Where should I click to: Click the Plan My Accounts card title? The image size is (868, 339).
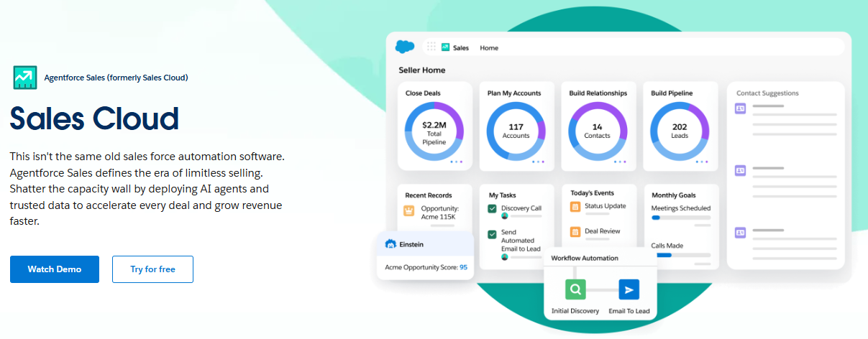click(x=514, y=93)
